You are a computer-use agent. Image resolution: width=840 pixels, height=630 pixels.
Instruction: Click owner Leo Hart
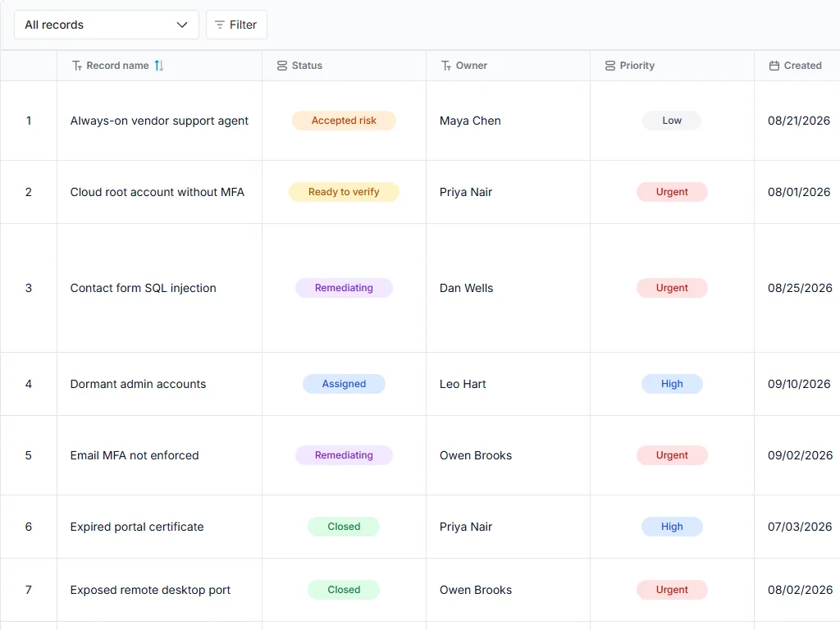coord(463,384)
